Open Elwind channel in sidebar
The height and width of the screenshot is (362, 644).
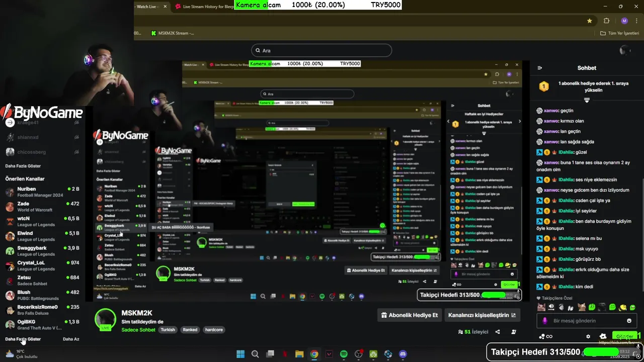point(42,236)
